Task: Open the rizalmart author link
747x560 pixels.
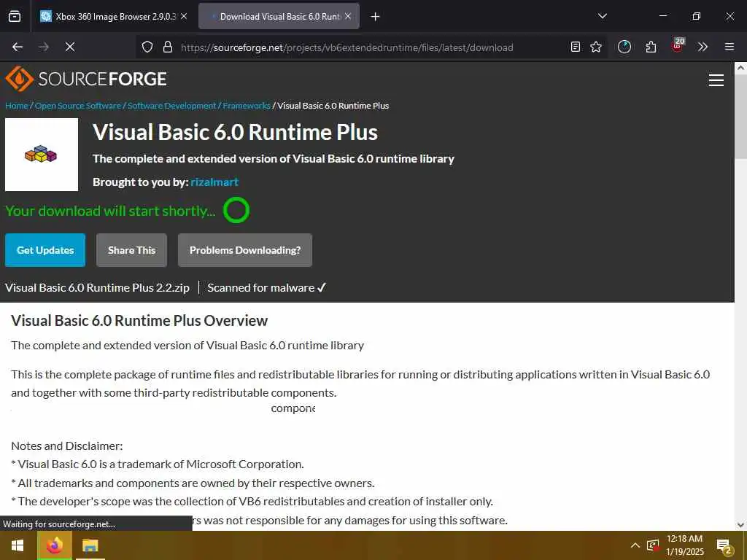Action: pyautogui.click(x=214, y=182)
